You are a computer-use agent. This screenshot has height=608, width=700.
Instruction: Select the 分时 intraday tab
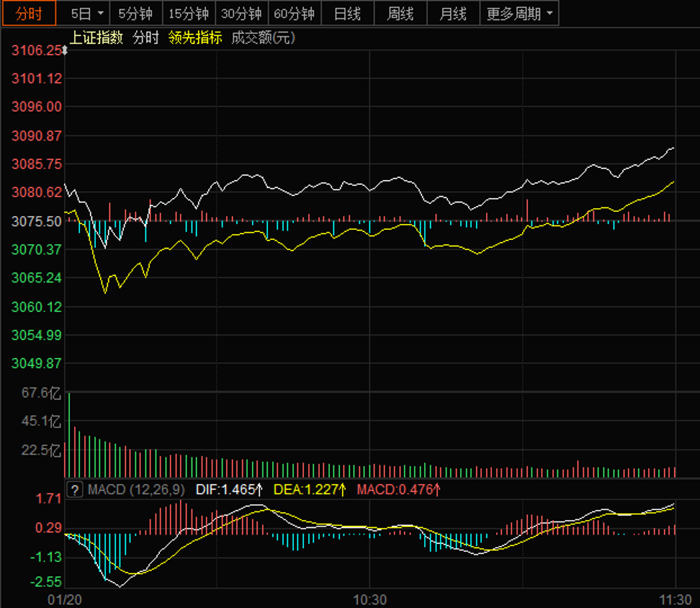(28, 14)
